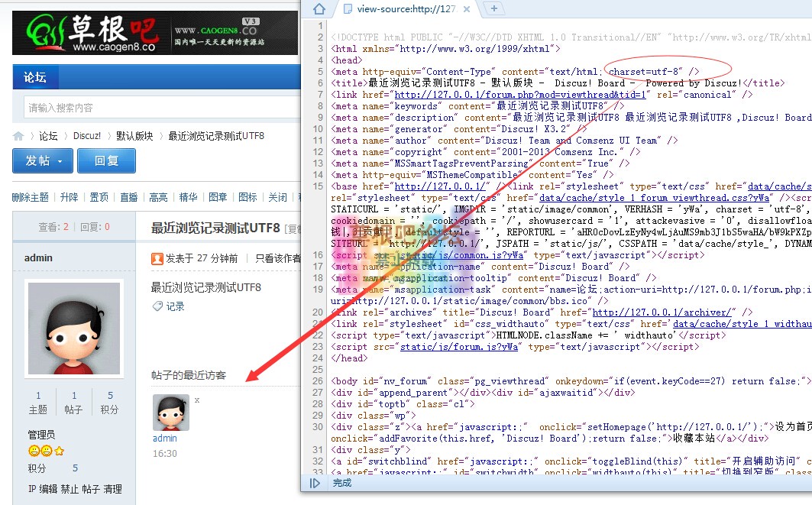Screen dimensions: 812x505
Task: Click the 回复 button
Action: tap(106, 160)
